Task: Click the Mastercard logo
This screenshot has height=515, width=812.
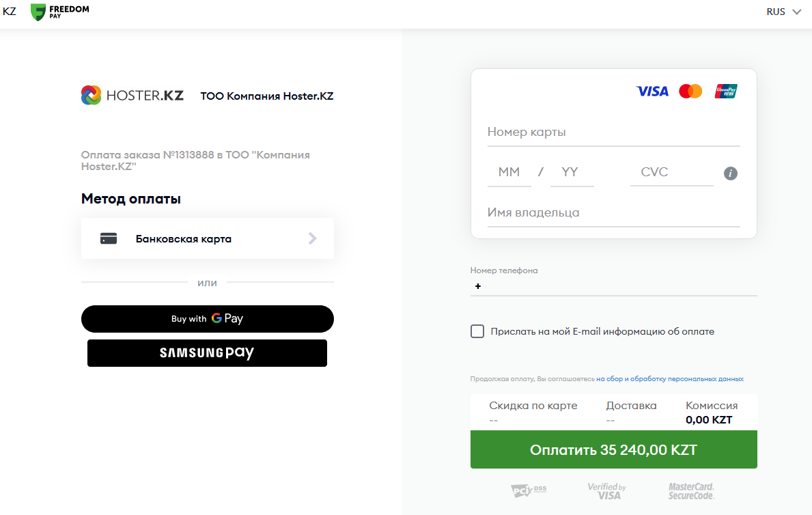Action: click(x=690, y=91)
